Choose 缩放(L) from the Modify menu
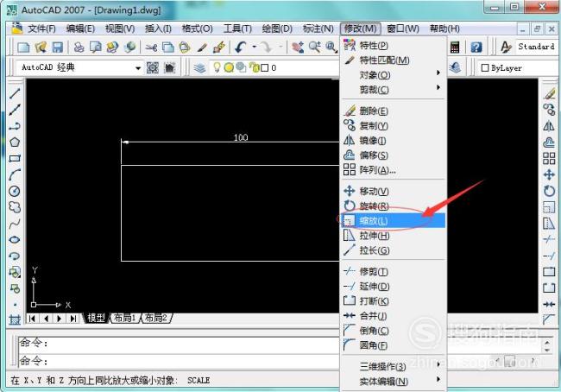 coord(394,221)
